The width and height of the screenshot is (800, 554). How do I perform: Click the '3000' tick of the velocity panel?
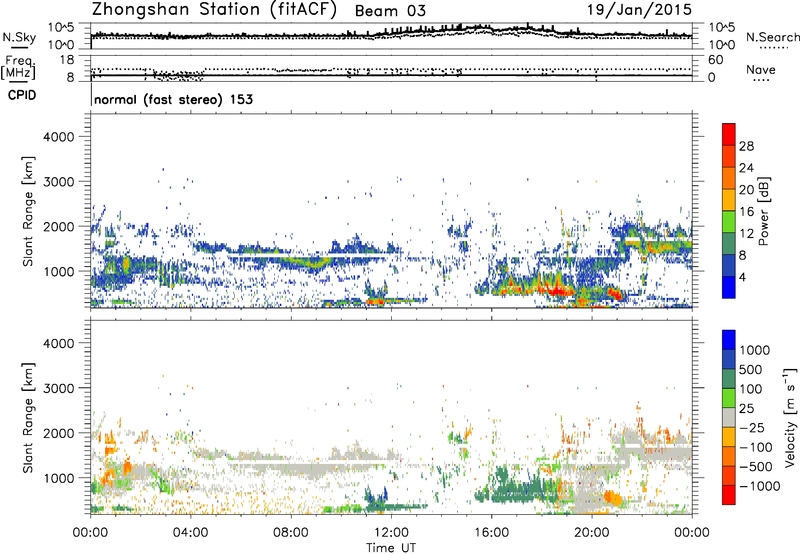pos(59,388)
